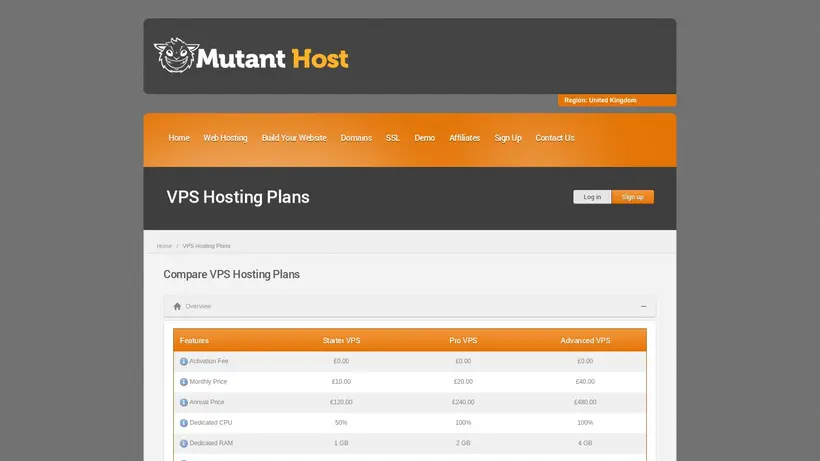Screen dimensions: 820x461
Task: Click the £240.00 annual price cell
Action: pos(463,402)
